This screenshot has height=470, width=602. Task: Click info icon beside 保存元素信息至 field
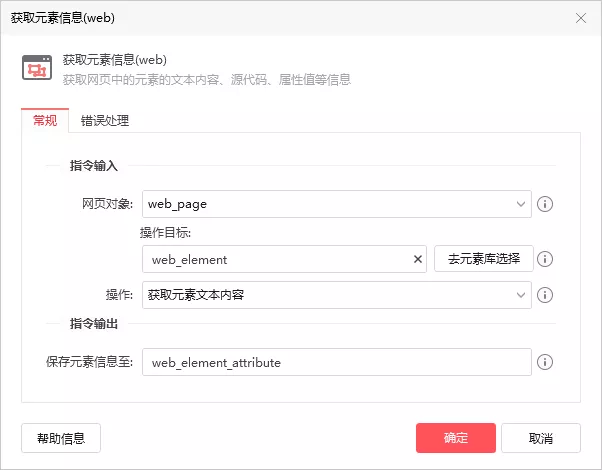point(546,362)
